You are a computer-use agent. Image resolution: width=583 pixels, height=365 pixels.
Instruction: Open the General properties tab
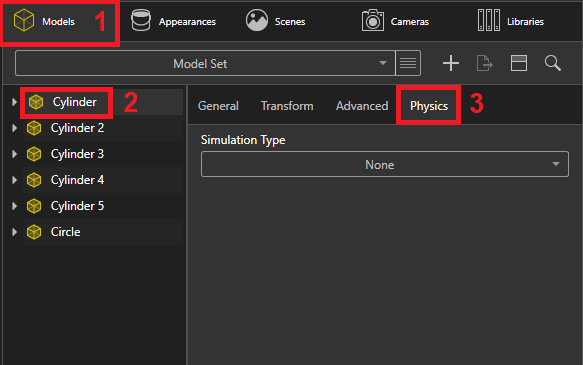(218, 106)
